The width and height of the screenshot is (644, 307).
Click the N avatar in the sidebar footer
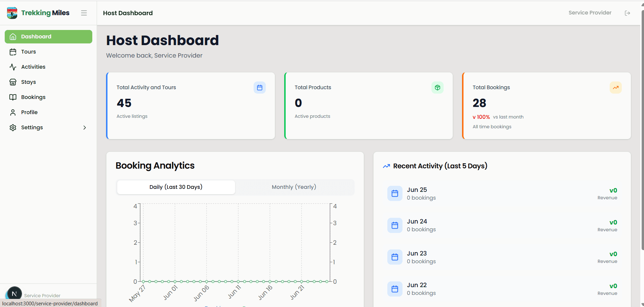(x=14, y=293)
